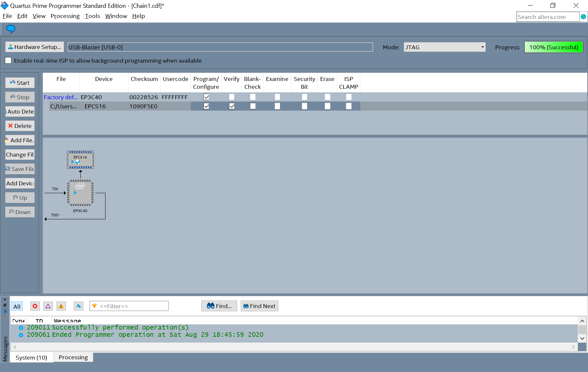Move the selected device Up
The height and width of the screenshot is (372, 588).
(20, 198)
